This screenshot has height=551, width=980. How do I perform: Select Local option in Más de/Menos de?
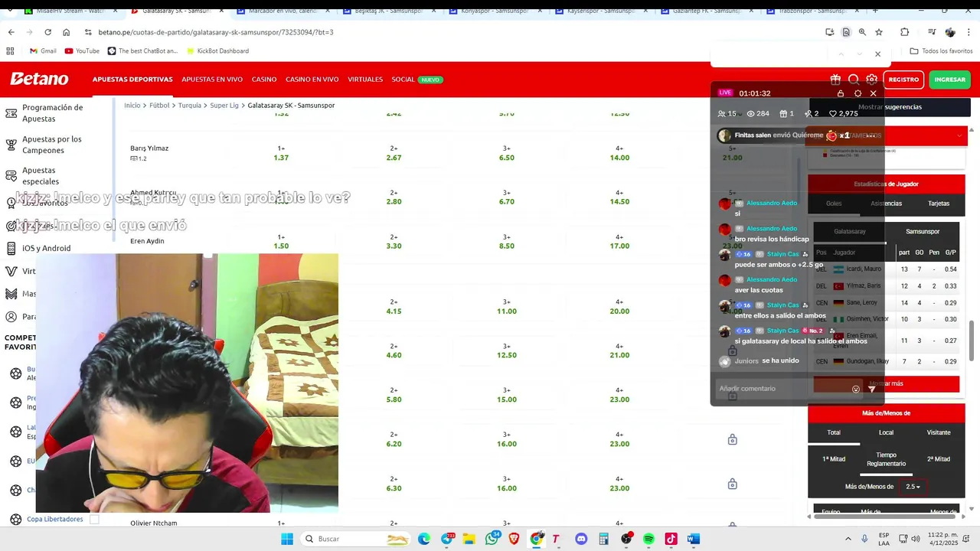[886, 432]
